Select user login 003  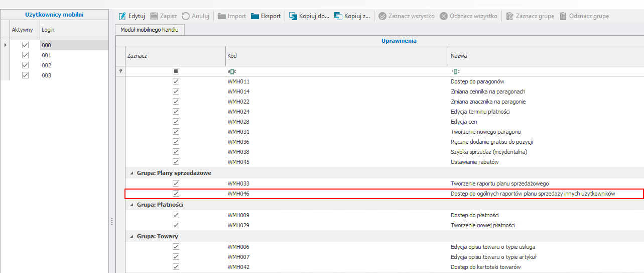(47, 75)
